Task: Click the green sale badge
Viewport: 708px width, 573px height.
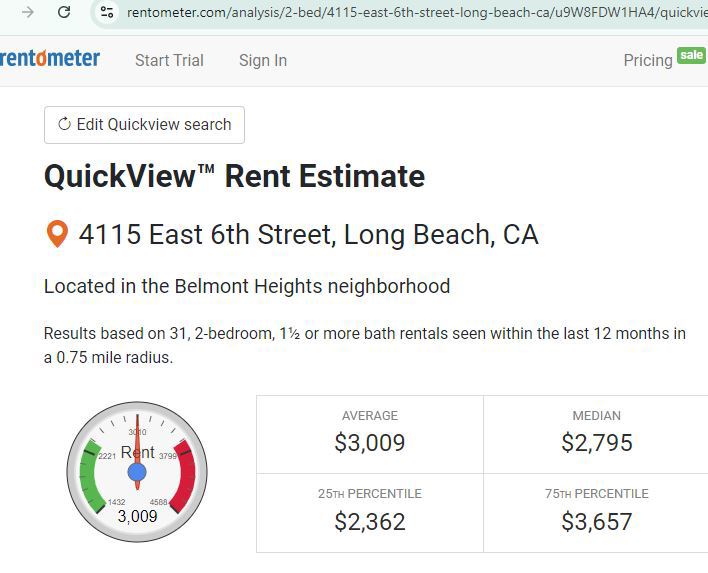Action: pos(691,55)
